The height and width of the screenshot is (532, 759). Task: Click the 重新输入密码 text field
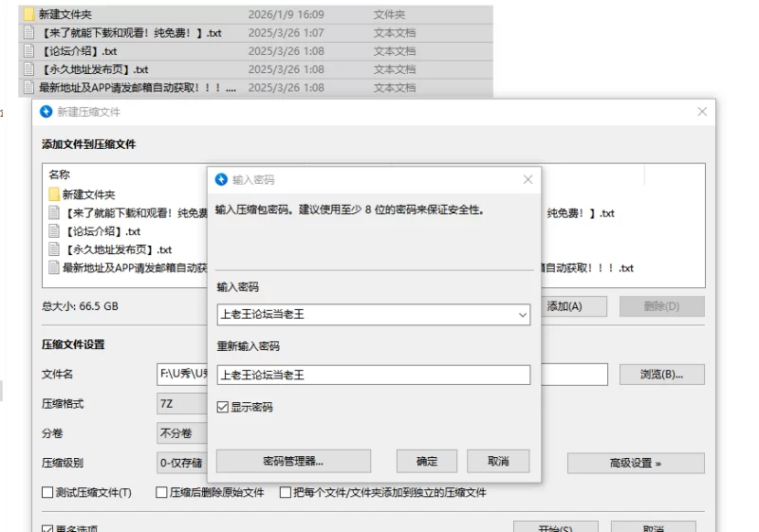pos(373,375)
